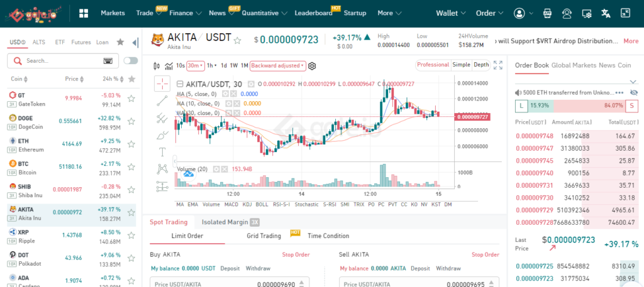Star XRP Ripple as favorite

pos(131,236)
